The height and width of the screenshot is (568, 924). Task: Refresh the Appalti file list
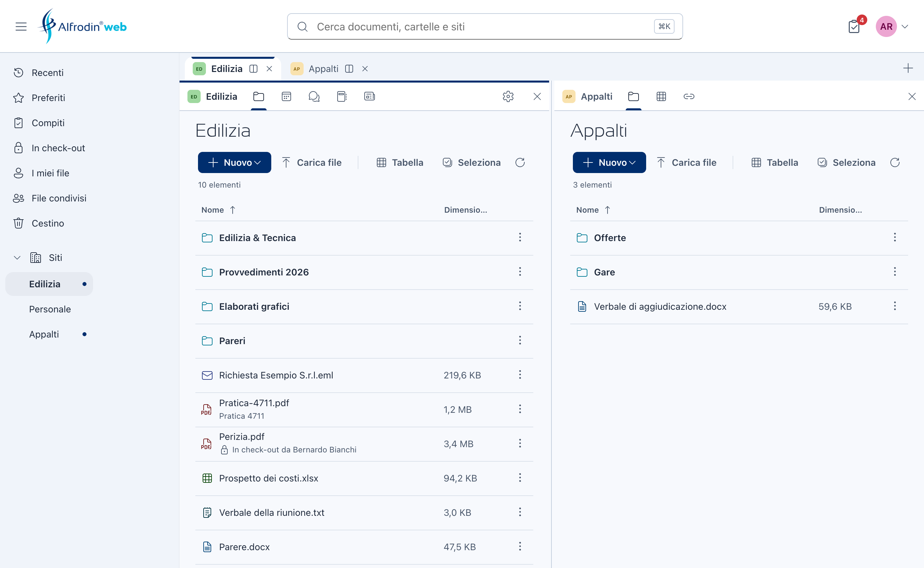tap(895, 163)
